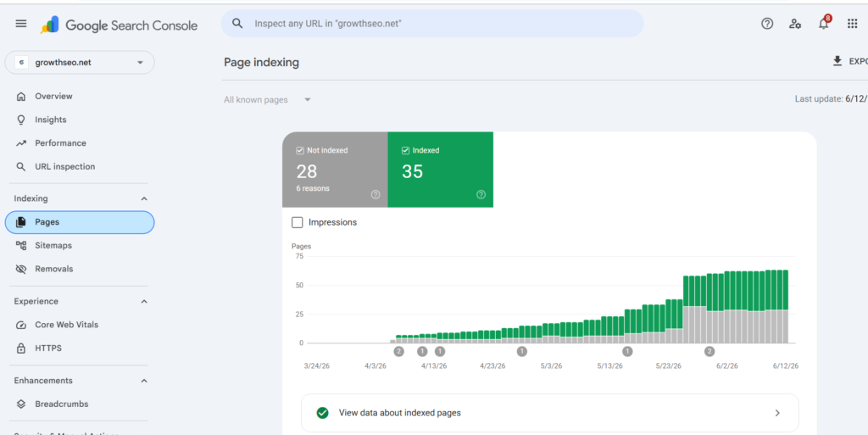This screenshot has height=435, width=868.
Task: Collapse the Experience section
Action: click(144, 302)
